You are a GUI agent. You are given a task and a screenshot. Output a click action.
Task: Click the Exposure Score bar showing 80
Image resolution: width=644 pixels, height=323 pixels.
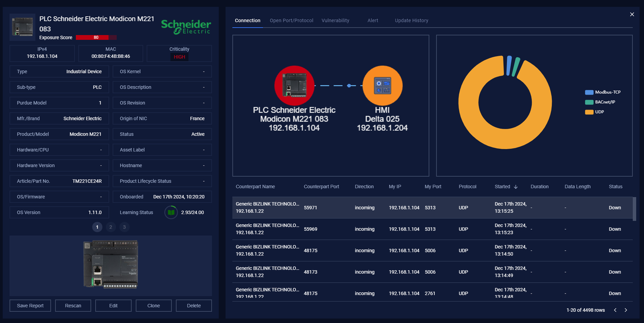(x=96, y=38)
